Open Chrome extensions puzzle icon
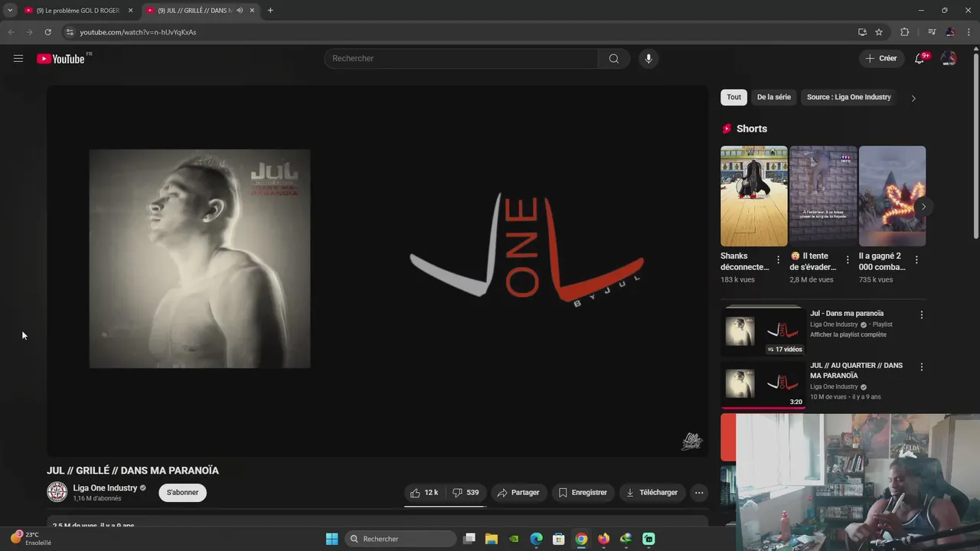The image size is (980, 551). (905, 32)
